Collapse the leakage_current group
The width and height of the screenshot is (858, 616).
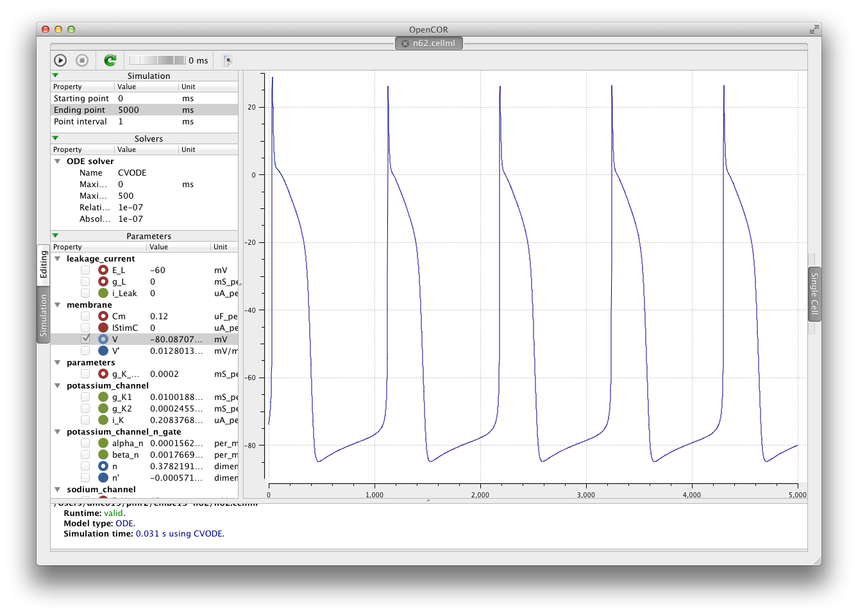[58, 259]
